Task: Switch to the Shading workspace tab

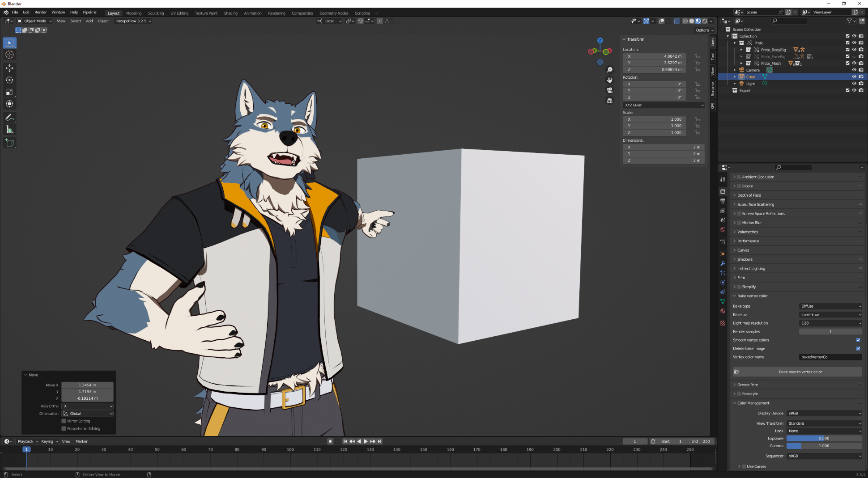Action: pyautogui.click(x=231, y=13)
